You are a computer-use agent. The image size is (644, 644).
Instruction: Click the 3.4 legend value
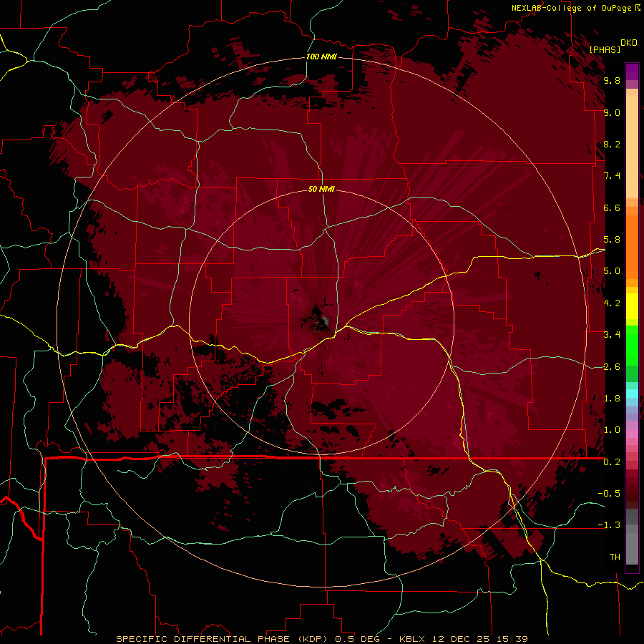click(x=612, y=335)
